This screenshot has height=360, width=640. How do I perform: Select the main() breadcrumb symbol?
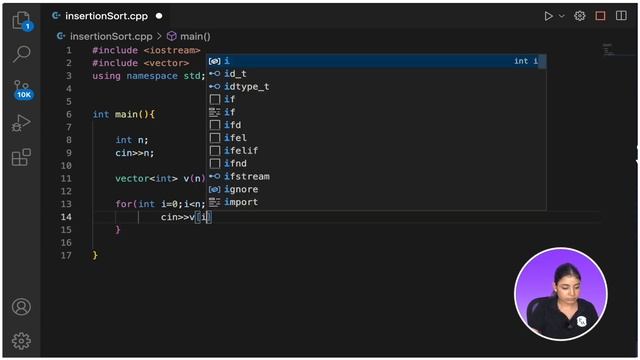189,36
